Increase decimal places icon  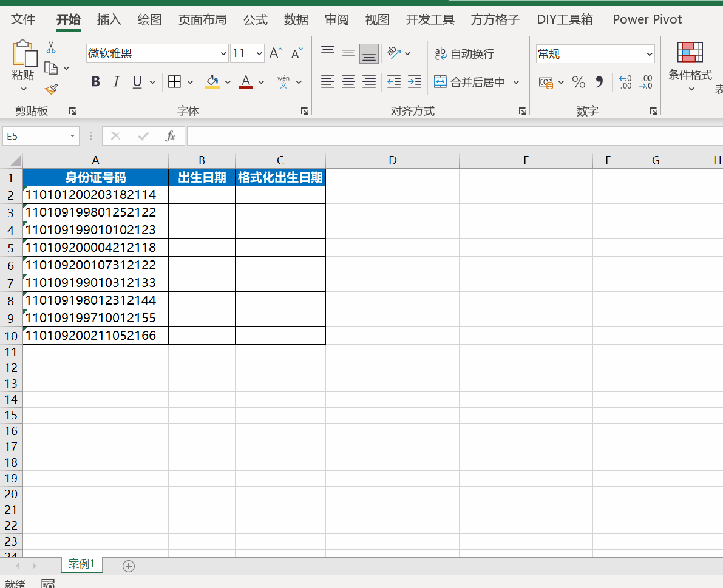coord(625,82)
